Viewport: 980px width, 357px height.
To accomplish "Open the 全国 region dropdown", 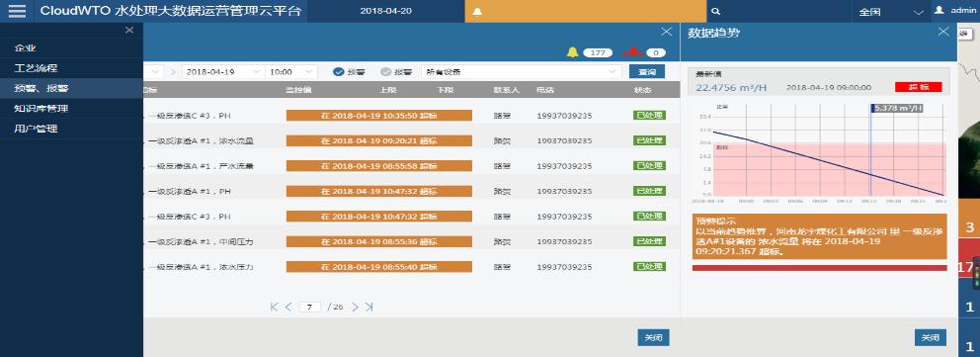I will point(891,11).
